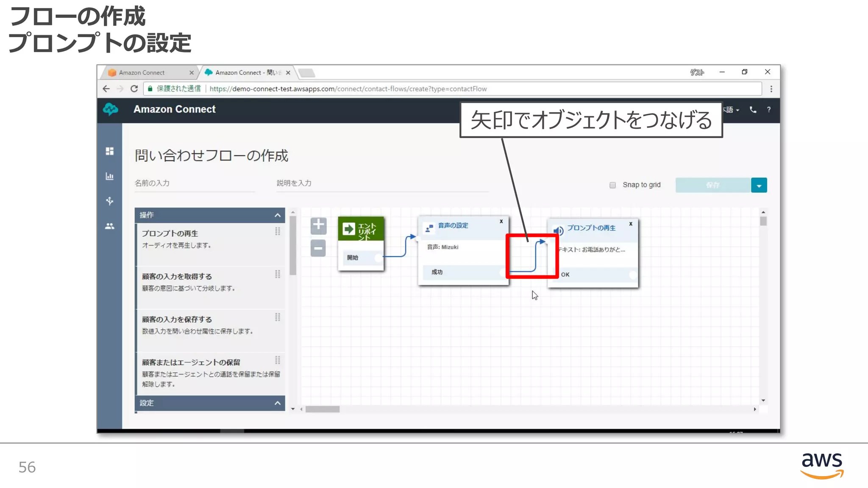Remove the 音声の設定 block with x
868x488 pixels.
[501, 221]
